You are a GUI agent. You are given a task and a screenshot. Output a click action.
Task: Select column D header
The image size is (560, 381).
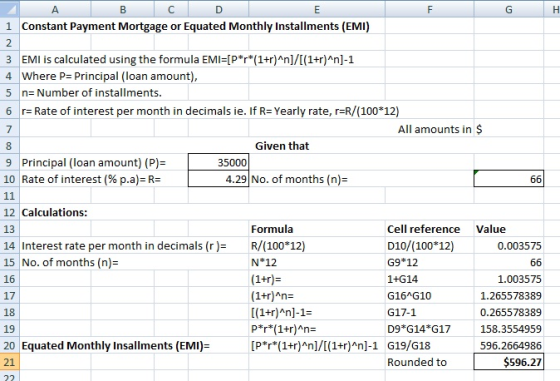[x=219, y=9]
